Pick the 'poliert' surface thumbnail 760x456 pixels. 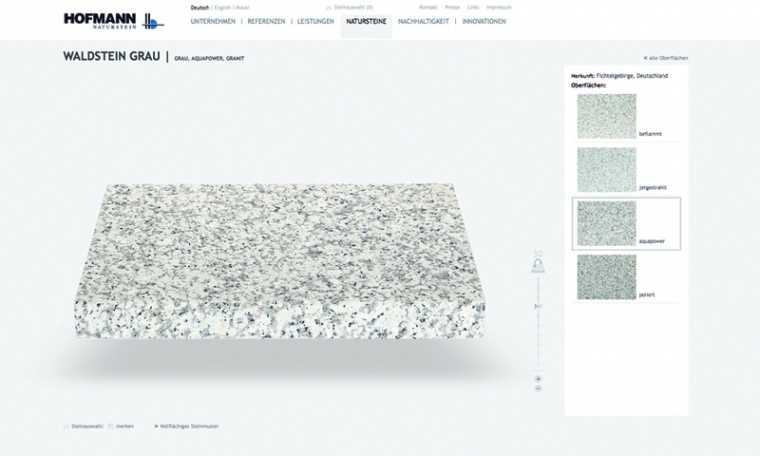pyautogui.click(x=606, y=277)
